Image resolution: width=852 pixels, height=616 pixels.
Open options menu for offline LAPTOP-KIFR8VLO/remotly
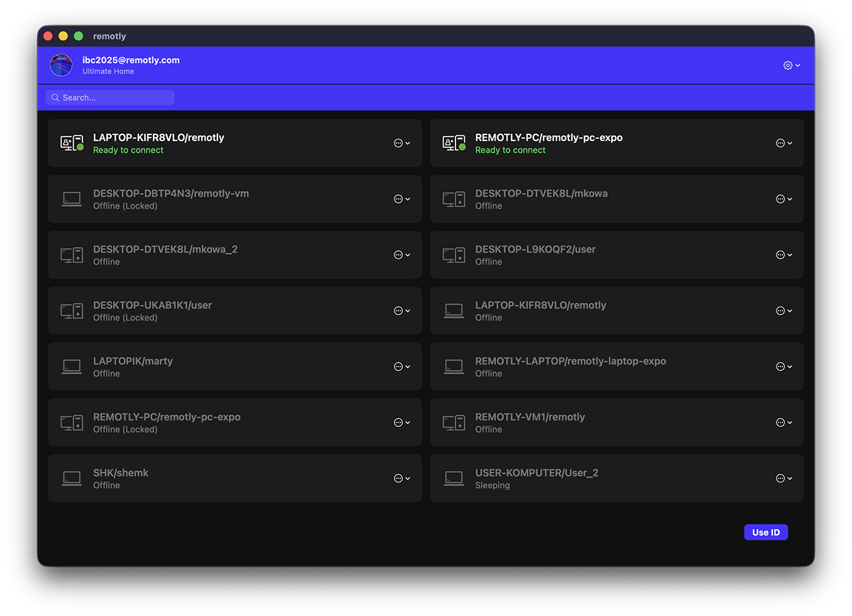tap(784, 311)
